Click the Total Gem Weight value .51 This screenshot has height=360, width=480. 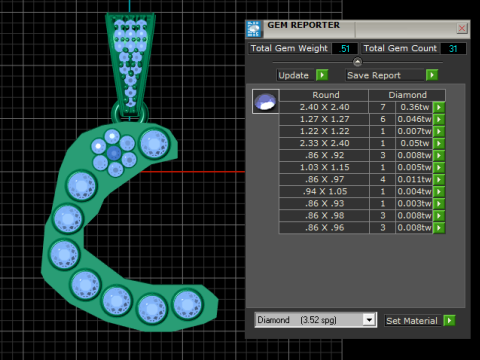345,49
